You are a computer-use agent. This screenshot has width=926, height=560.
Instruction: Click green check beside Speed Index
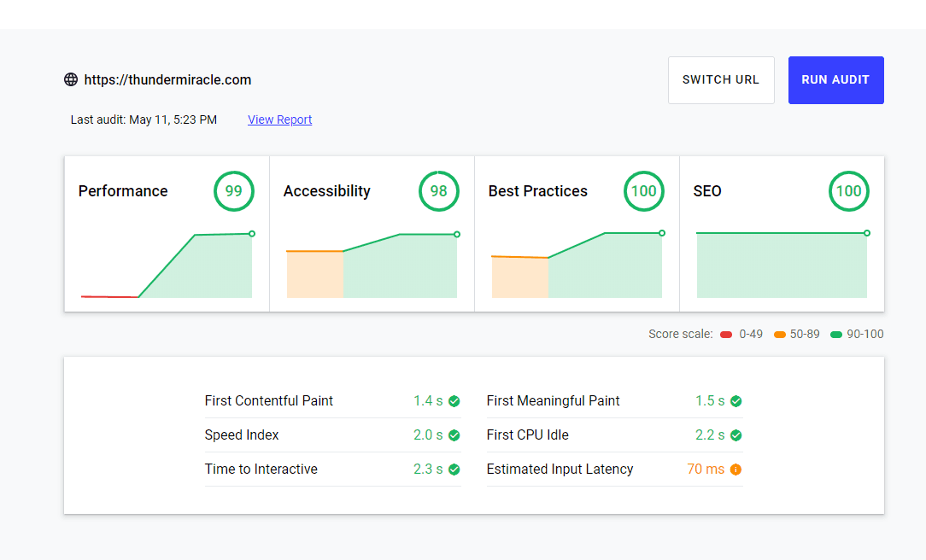pyautogui.click(x=454, y=435)
